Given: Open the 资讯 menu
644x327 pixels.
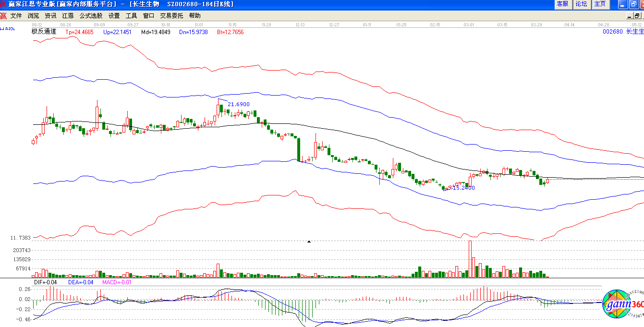Looking at the screenshot, I should coord(51,16).
